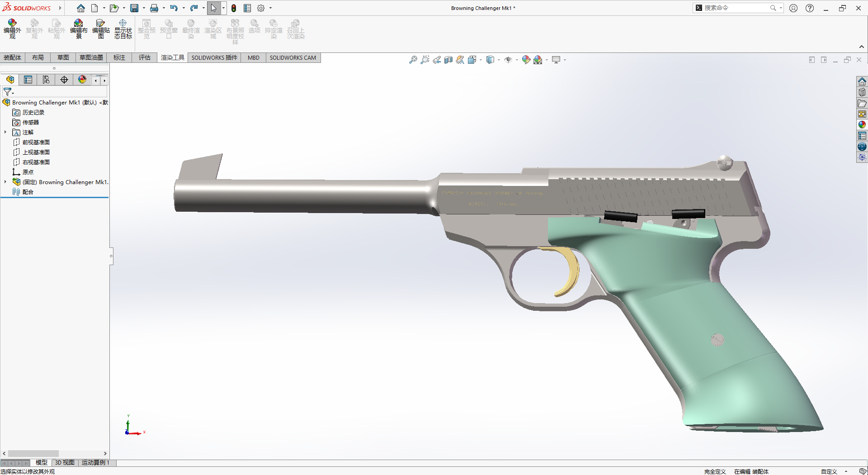Save the assembly with the Save icon
The height and width of the screenshot is (475, 868).
pyautogui.click(x=134, y=8)
